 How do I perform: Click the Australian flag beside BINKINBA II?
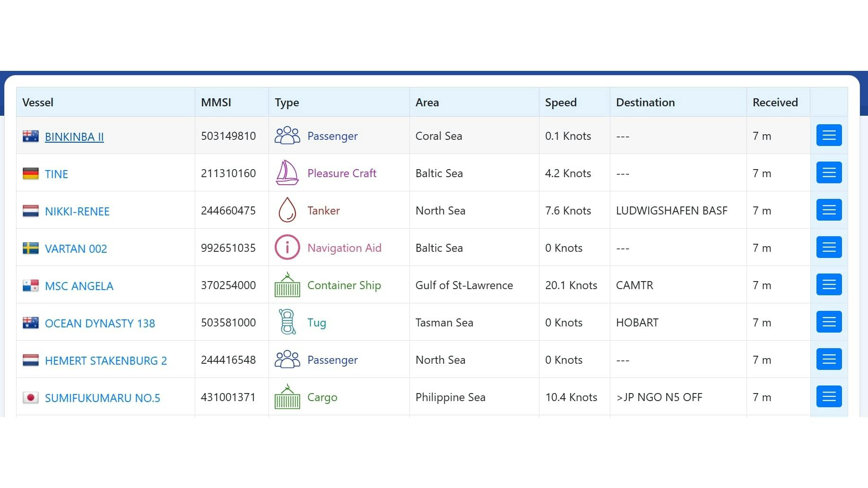click(x=31, y=136)
